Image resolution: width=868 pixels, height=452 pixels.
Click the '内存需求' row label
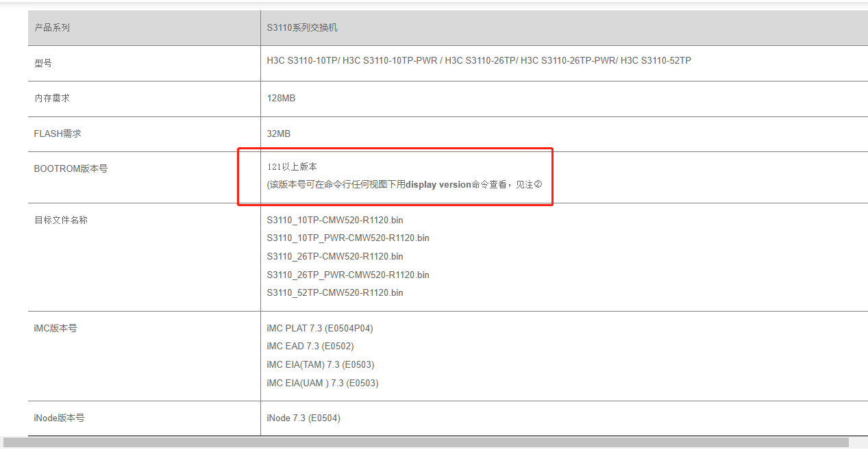52,99
